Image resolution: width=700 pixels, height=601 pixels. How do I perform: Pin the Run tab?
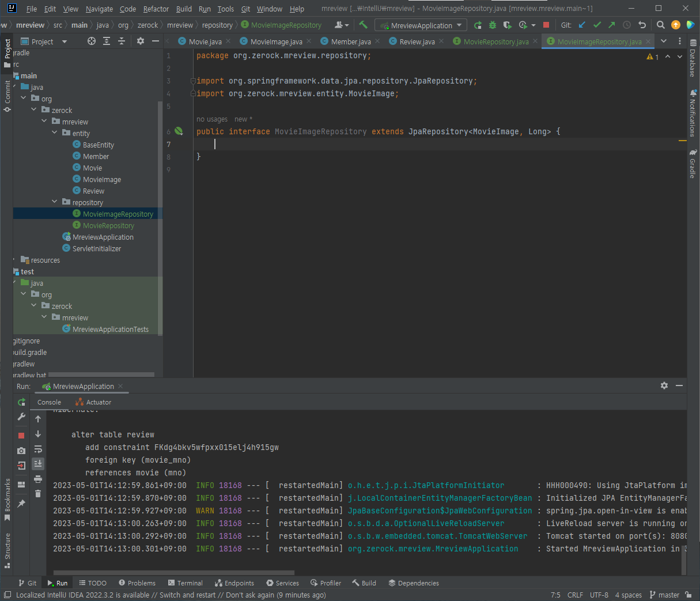click(21, 504)
